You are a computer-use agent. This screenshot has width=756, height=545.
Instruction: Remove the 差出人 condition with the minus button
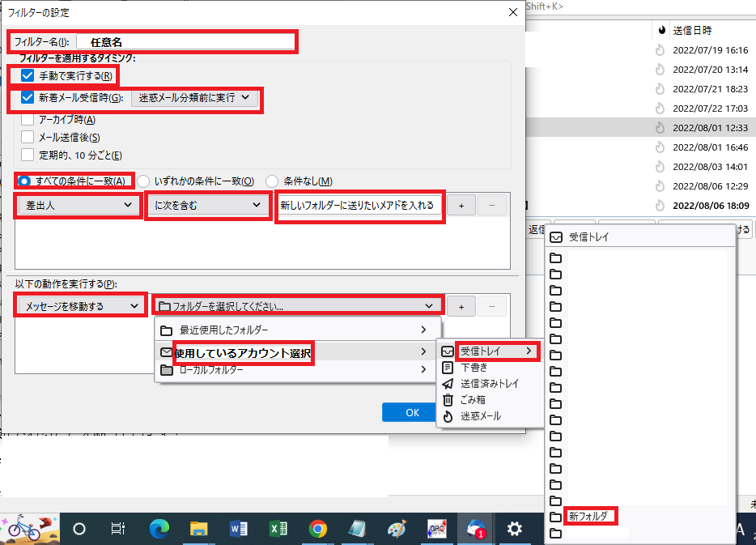click(x=492, y=206)
